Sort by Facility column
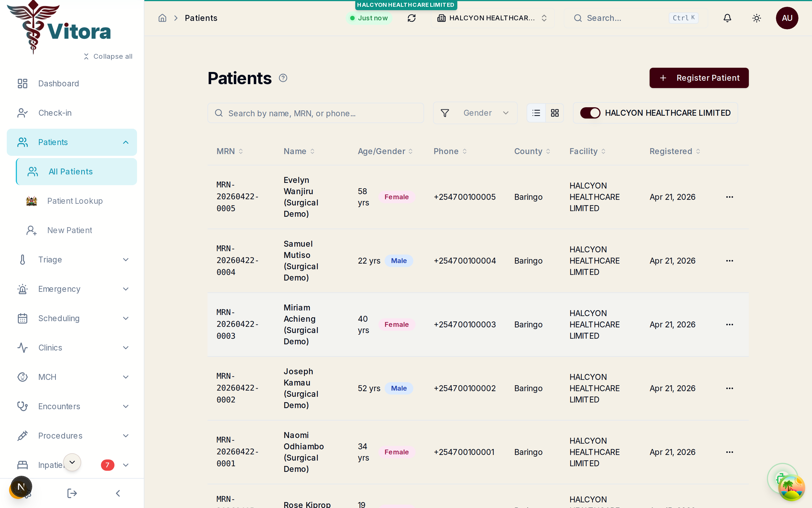This screenshot has width=812, height=508. [587, 151]
